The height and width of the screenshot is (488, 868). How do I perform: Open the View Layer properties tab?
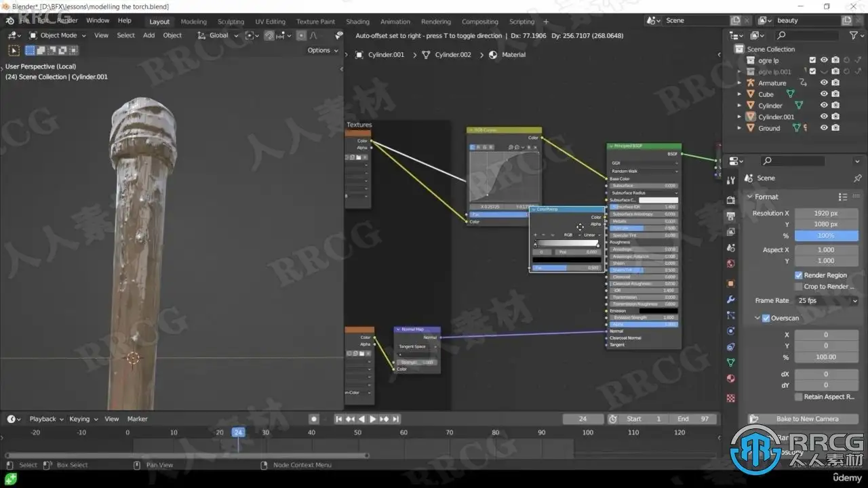tap(730, 232)
